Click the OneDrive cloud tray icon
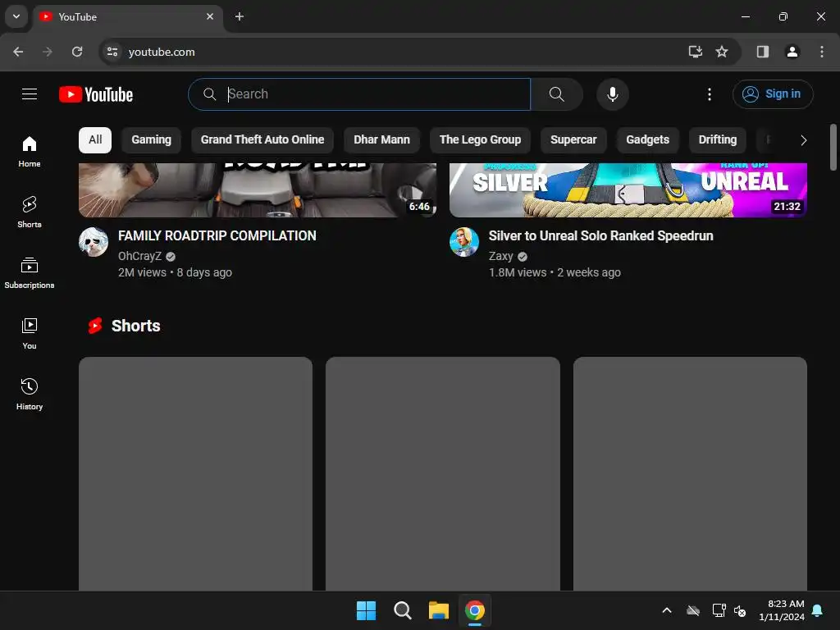The height and width of the screenshot is (630, 840). pos(693,610)
